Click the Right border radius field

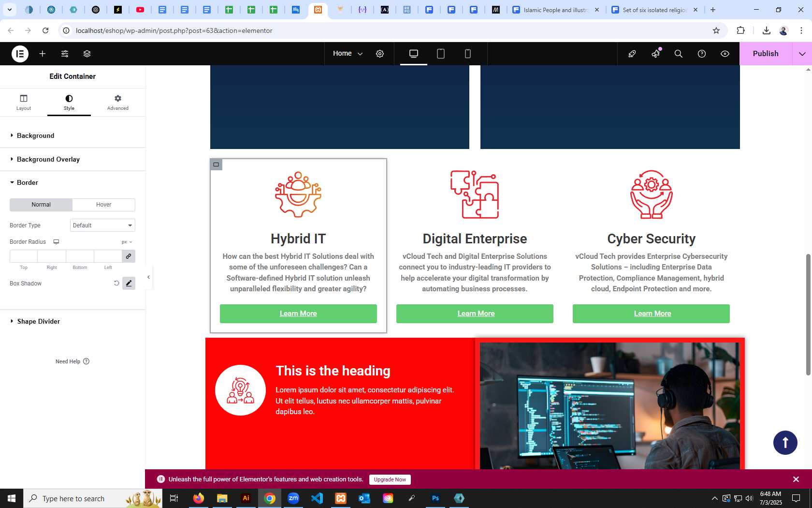[x=52, y=256]
